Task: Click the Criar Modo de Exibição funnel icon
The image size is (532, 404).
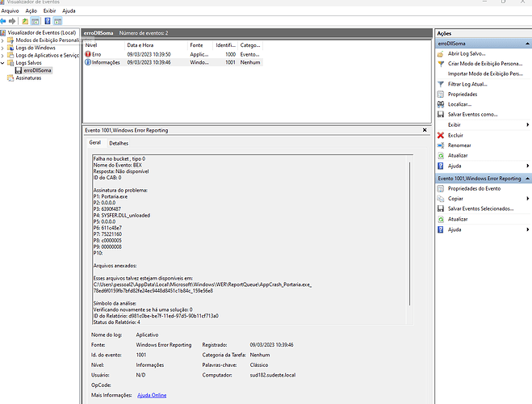Action: point(441,64)
